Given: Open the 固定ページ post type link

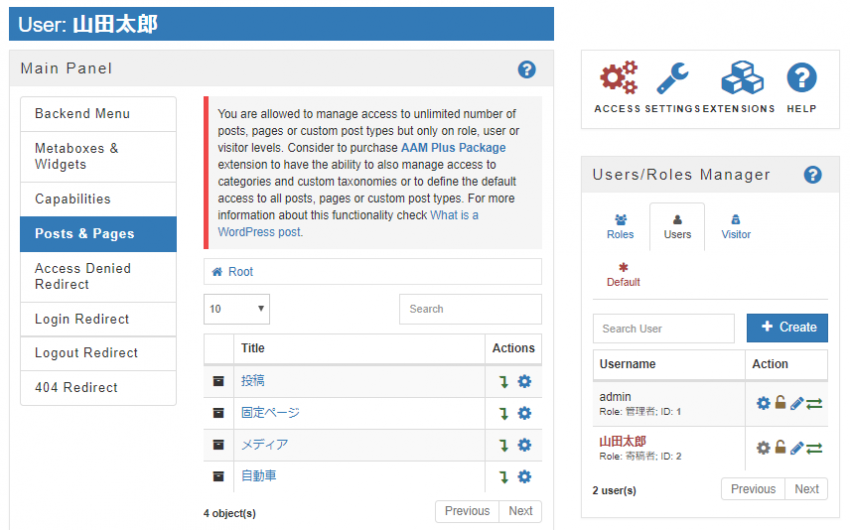Looking at the screenshot, I should [270, 413].
